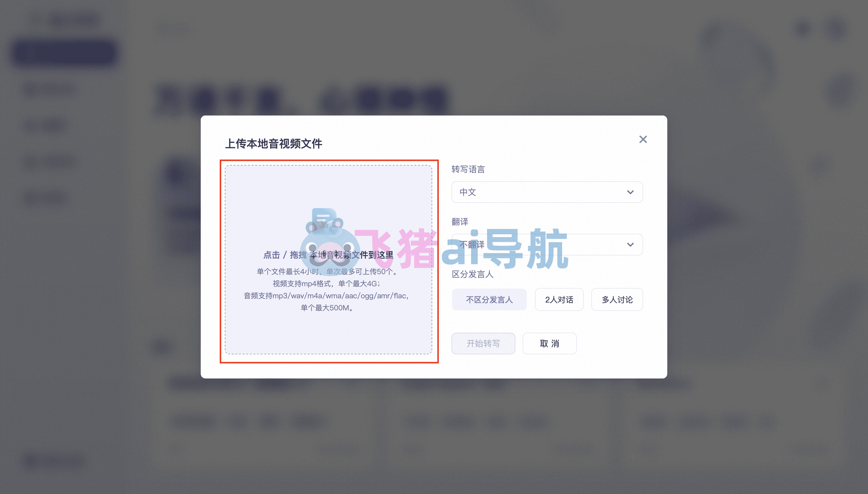Click the 开始转写 button
Screen dimensions: 868x494
483,343
